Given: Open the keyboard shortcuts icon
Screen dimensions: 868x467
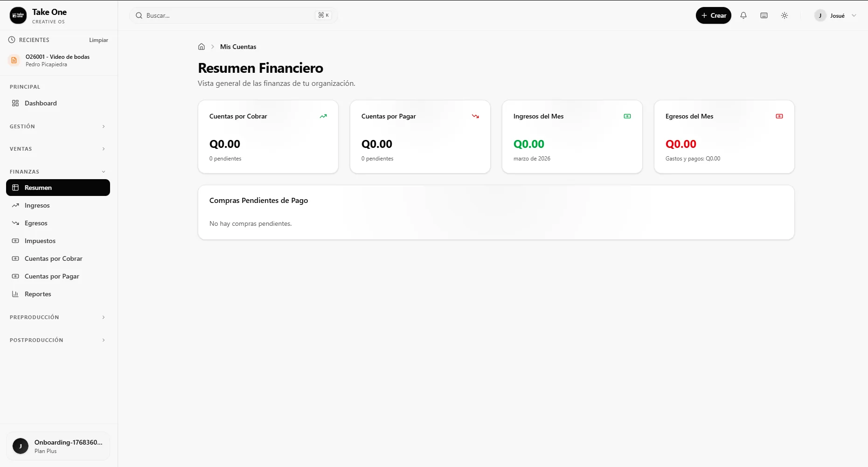Looking at the screenshot, I should (764, 15).
